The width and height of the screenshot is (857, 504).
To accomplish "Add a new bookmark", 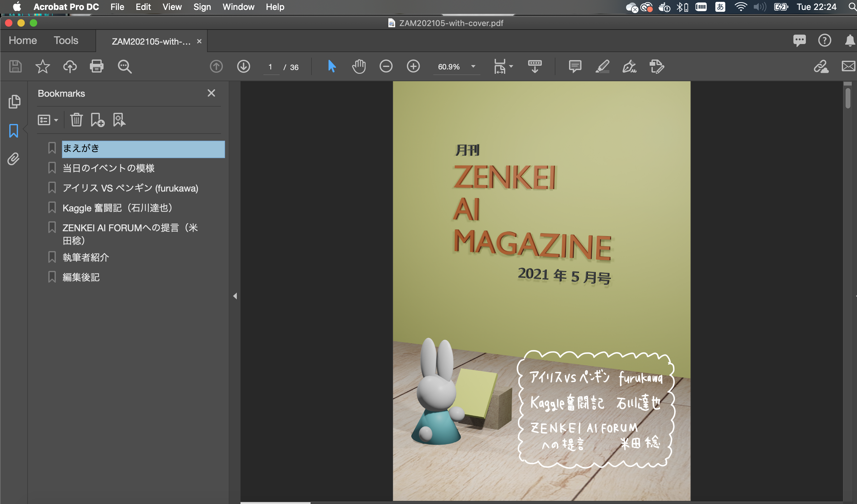I will click(98, 120).
